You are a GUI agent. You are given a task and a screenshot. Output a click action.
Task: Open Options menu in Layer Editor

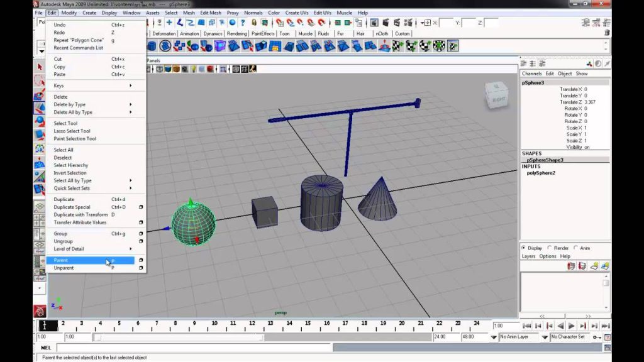(x=548, y=256)
